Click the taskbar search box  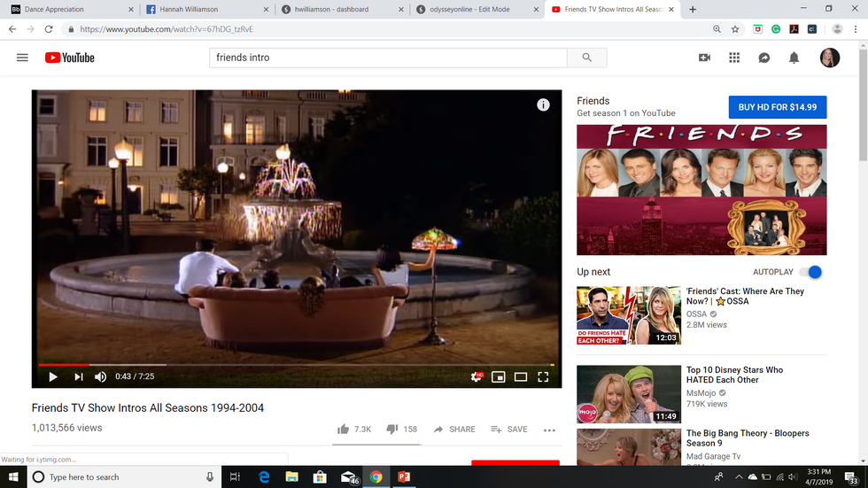(124, 477)
